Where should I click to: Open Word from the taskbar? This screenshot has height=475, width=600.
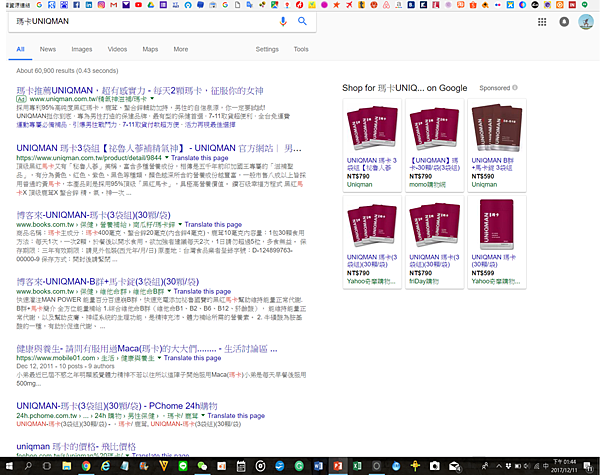[x=318, y=466]
